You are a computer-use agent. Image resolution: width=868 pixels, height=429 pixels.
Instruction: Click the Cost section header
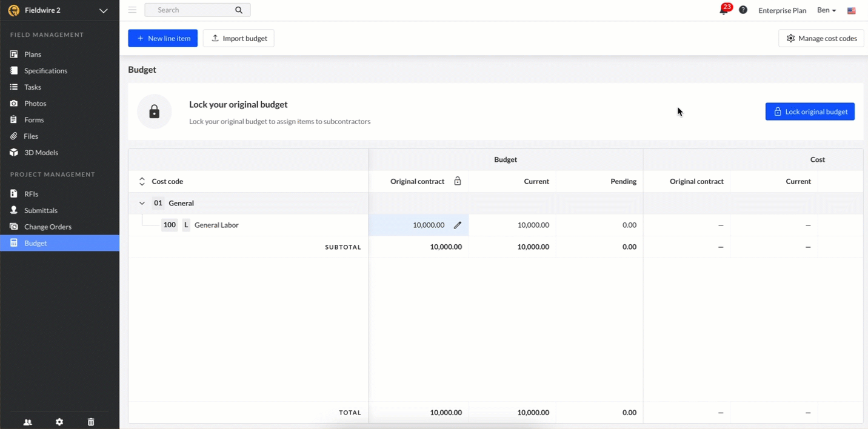818,159
